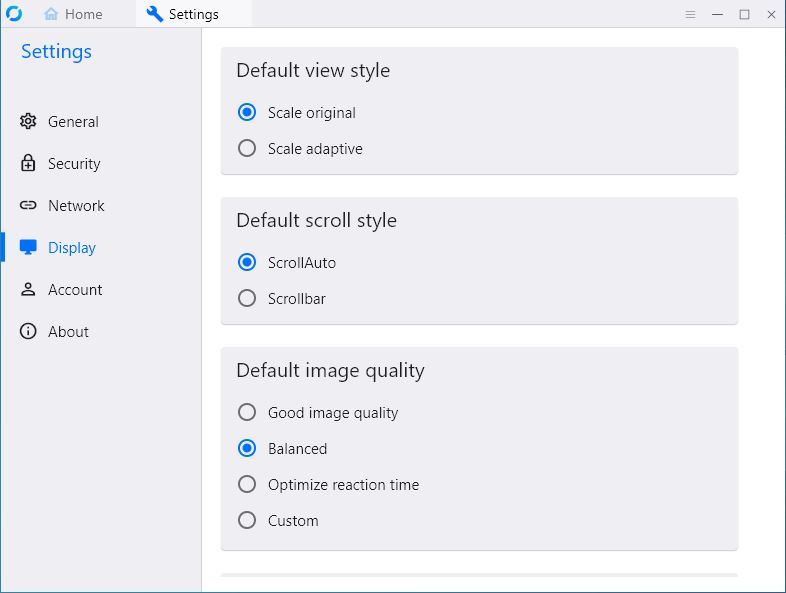Click the Network link icon
This screenshot has height=593, width=786.
(x=28, y=205)
